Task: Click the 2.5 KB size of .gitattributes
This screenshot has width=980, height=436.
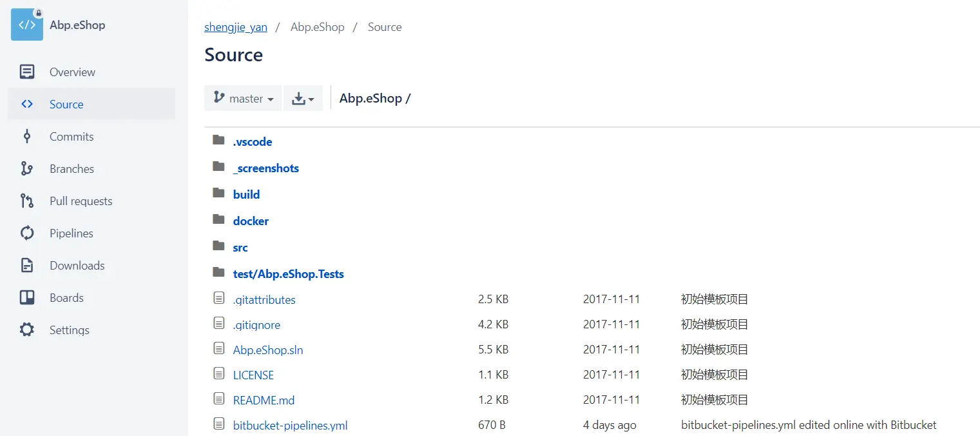Action: tap(493, 299)
